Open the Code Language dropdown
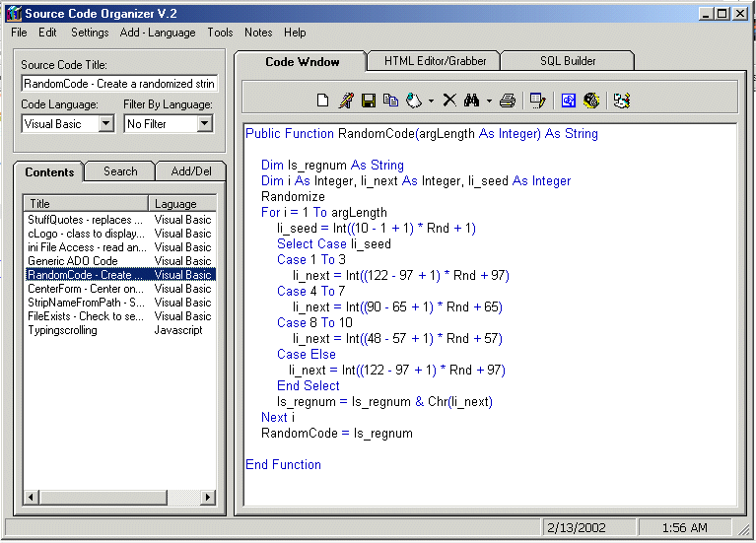The image size is (756, 543). pos(106,124)
